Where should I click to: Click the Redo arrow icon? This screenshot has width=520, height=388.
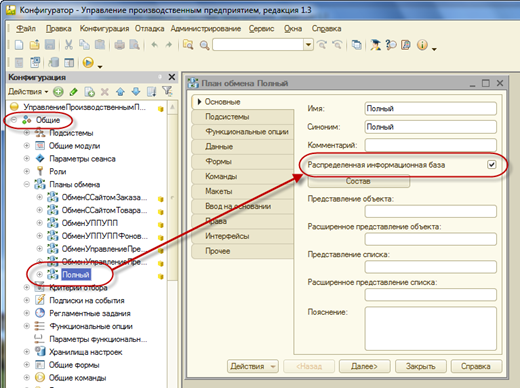[x=169, y=45]
